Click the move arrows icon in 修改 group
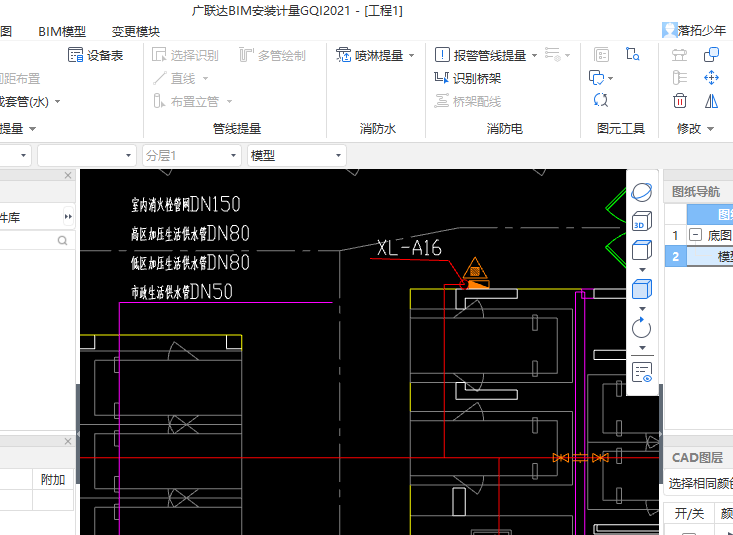 tap(711, 77)
